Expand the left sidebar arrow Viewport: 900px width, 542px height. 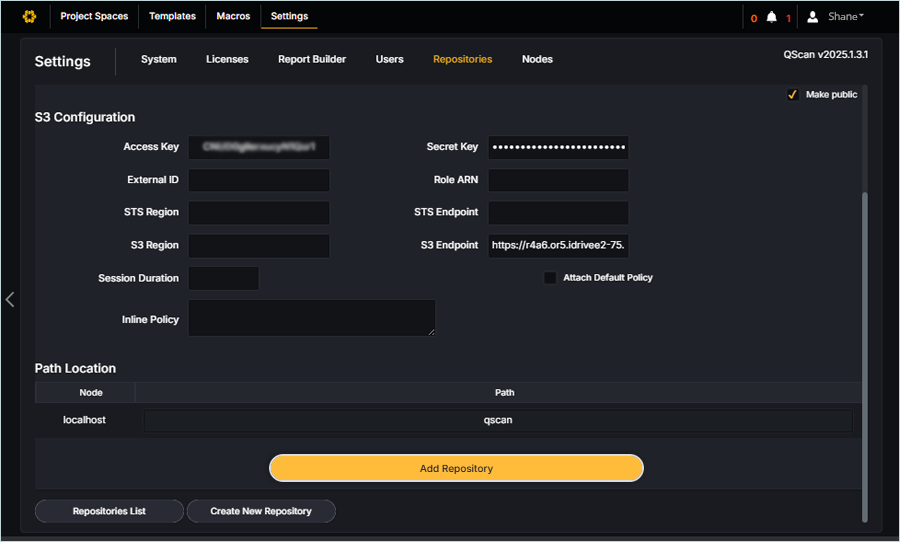tap(10, 299)
